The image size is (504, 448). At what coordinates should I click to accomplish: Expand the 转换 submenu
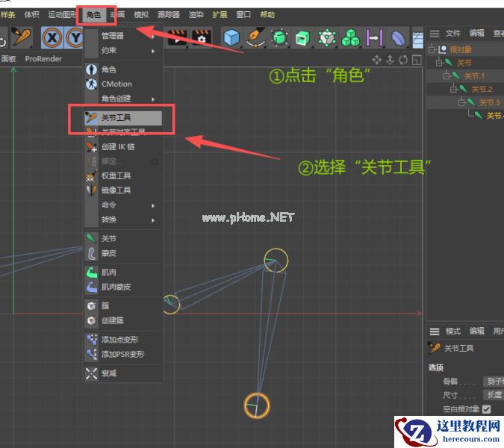[x=123, y=220]
